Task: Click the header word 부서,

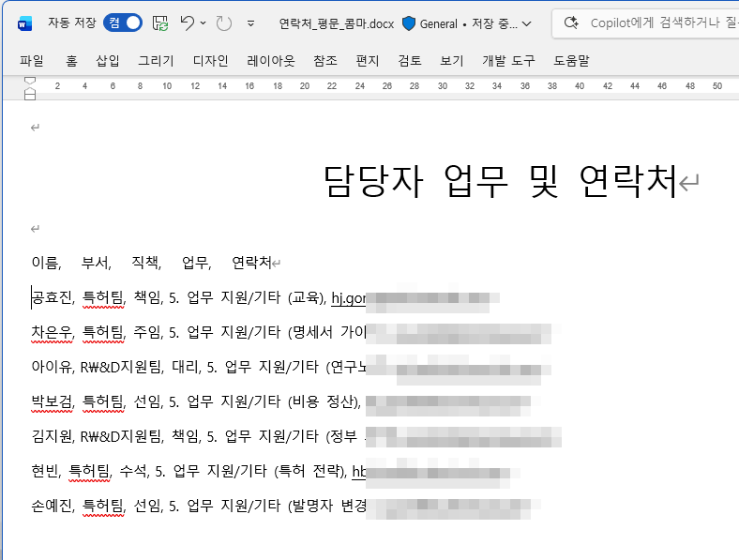Action: 97,262
